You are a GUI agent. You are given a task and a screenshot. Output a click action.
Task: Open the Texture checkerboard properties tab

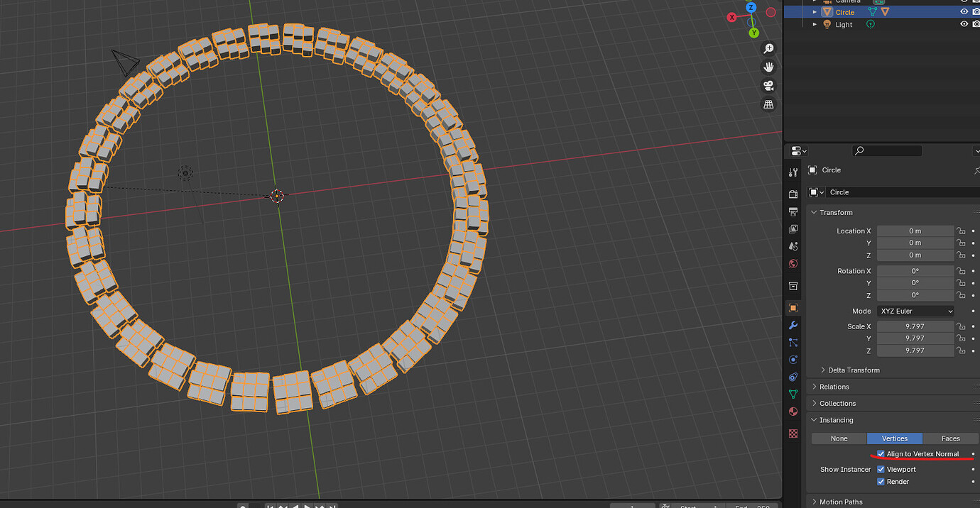tap(793, 434)
